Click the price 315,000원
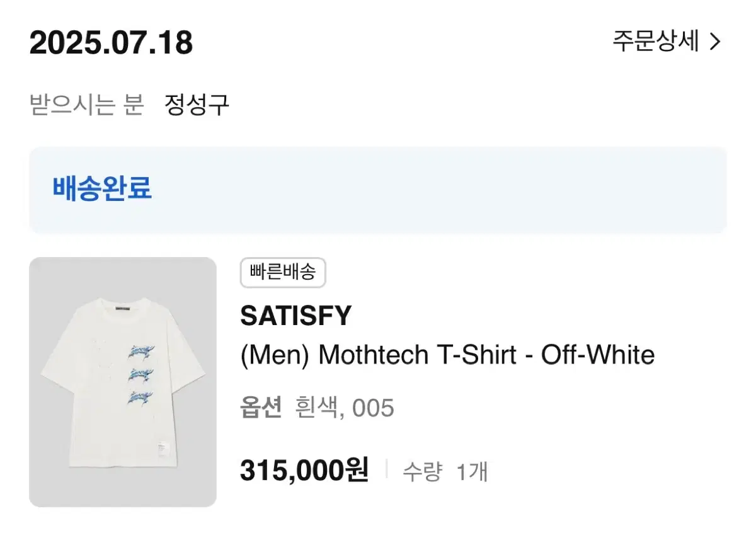Screen dimensions: 756x550 tap(304, 470)
